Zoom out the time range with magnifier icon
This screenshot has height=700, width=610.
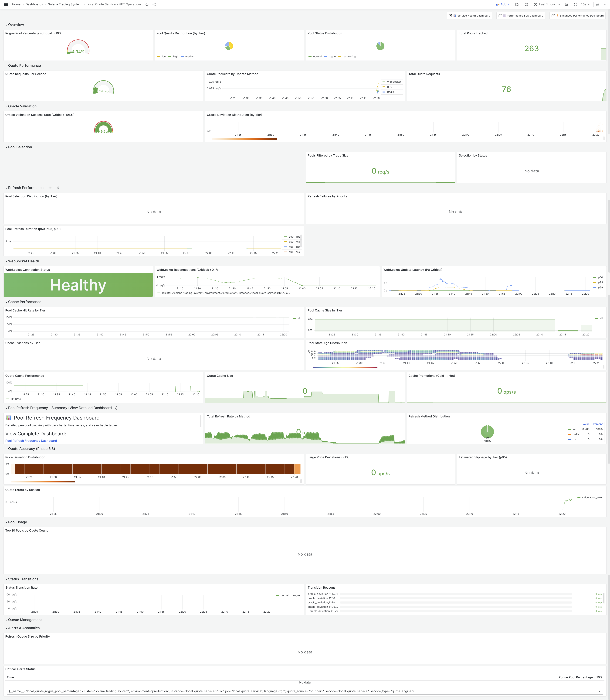(566, 4)
